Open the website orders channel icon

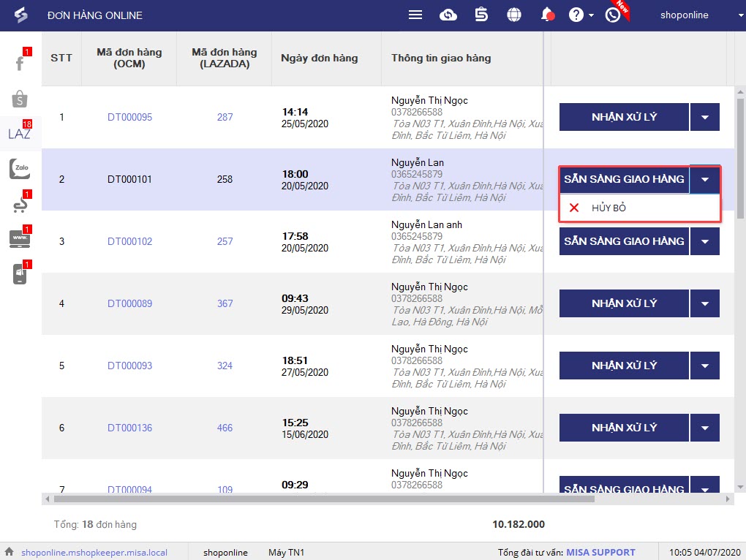coord(20,238)
